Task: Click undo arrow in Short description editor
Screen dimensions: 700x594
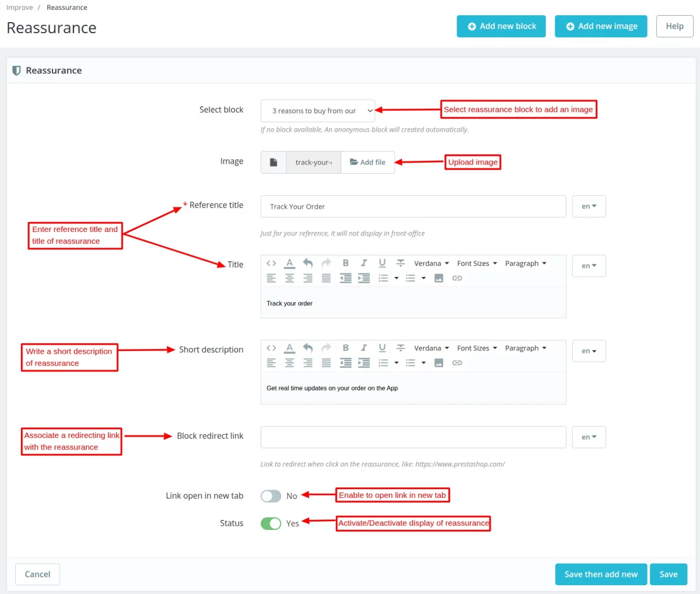Action: coord(308,348)
